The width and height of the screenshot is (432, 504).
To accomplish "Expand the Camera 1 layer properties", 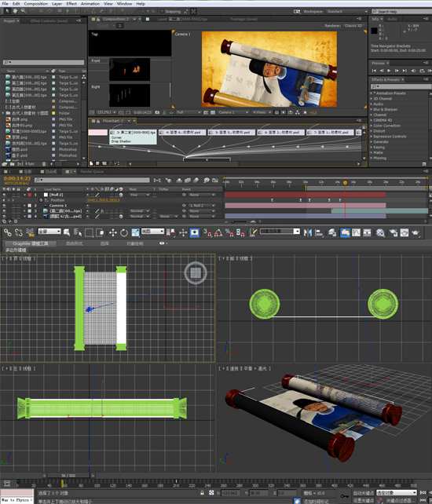I will click(x=25, y=206).
